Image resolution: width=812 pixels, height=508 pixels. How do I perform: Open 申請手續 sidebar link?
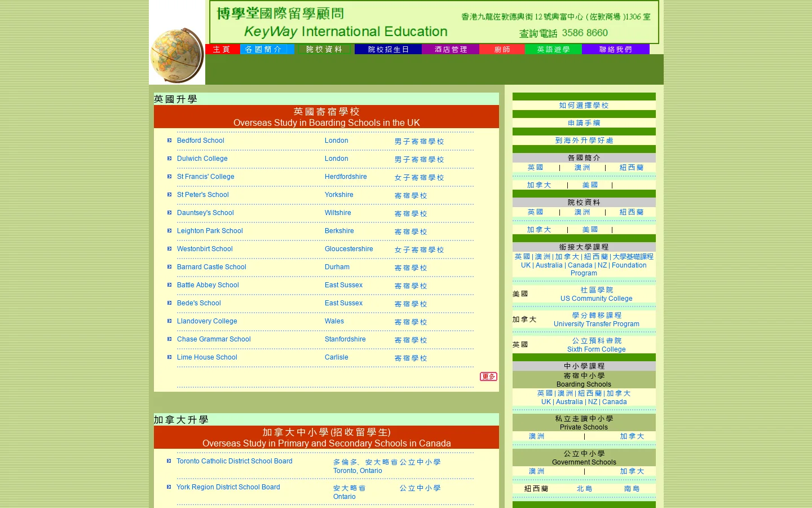tap(584, 122)
